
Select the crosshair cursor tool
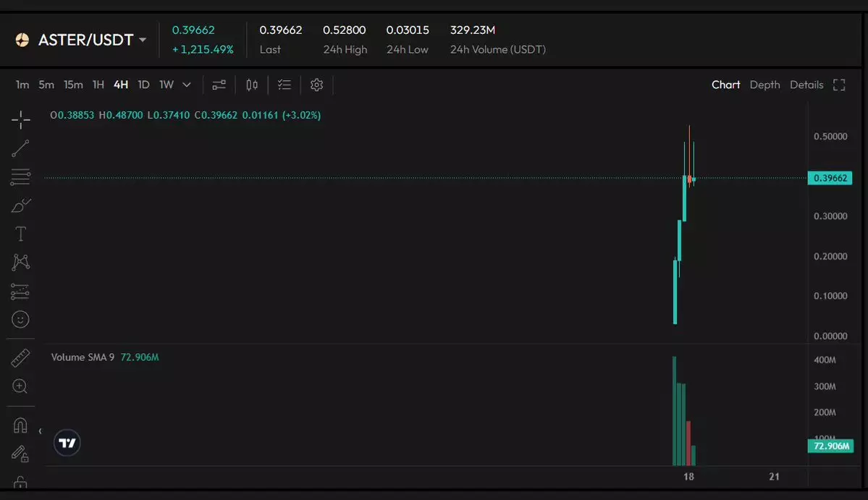20,120
